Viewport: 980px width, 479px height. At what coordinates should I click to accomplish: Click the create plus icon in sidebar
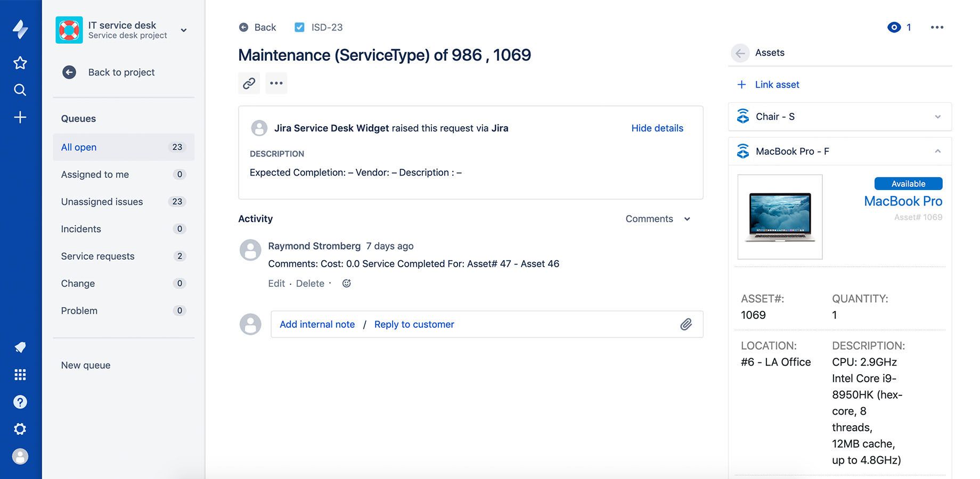click(x=20, y=117)
